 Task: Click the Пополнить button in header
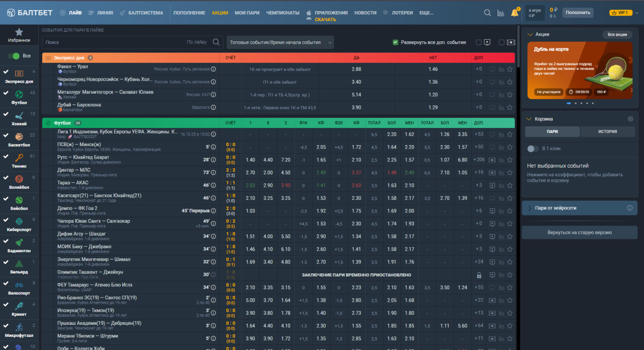click(578, 13)
